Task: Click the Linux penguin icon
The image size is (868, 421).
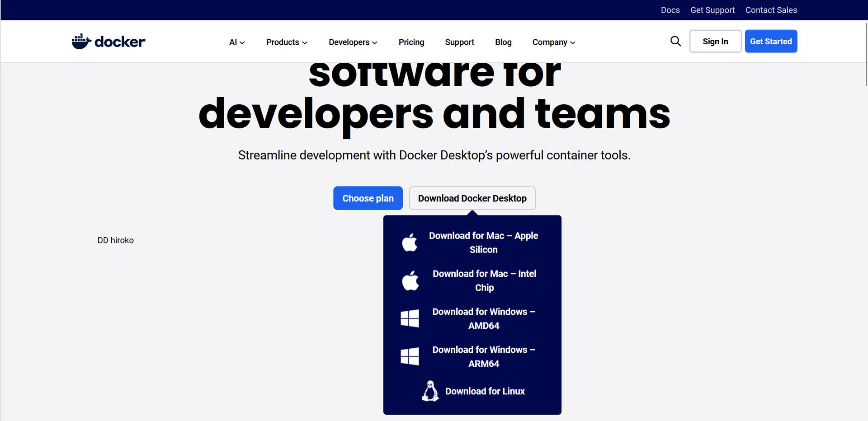Action: pyautogui.click(x=430, y=391)
